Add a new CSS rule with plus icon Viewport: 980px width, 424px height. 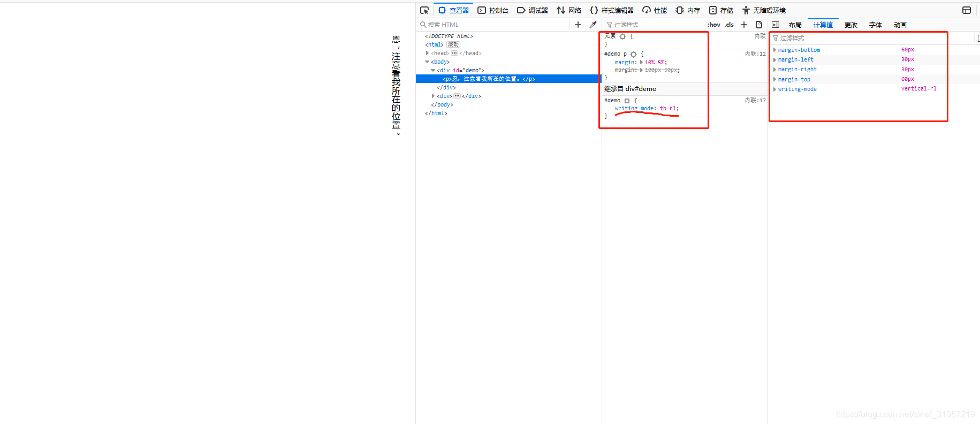[744, 25]
